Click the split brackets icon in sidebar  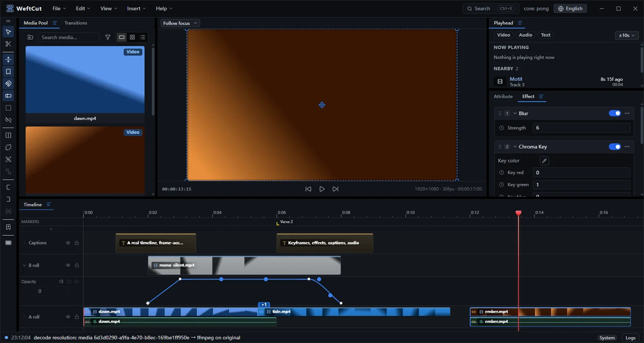point(8,135)
